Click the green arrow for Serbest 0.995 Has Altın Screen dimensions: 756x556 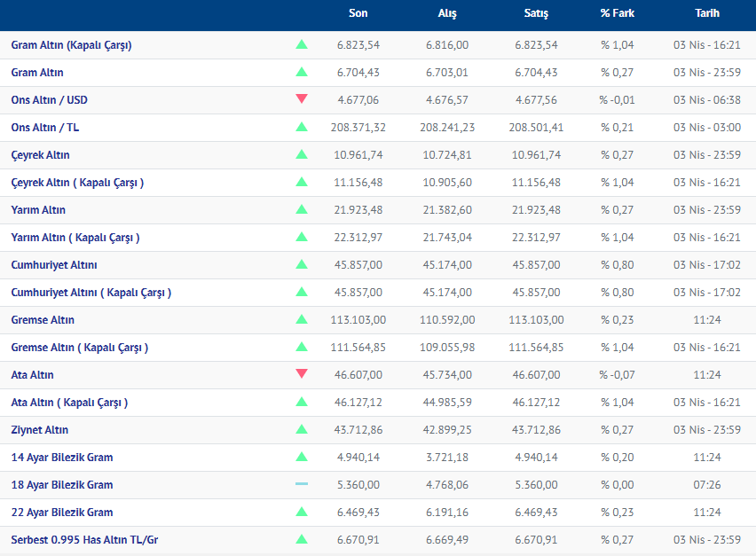302,539
